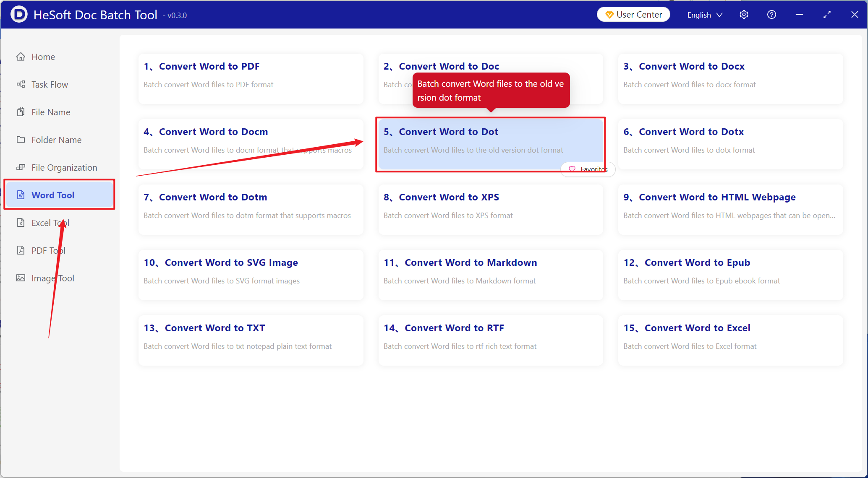Screen dimensions: 868x478
Task: Click the Home sidebar icon
Action: coord(21,57)
